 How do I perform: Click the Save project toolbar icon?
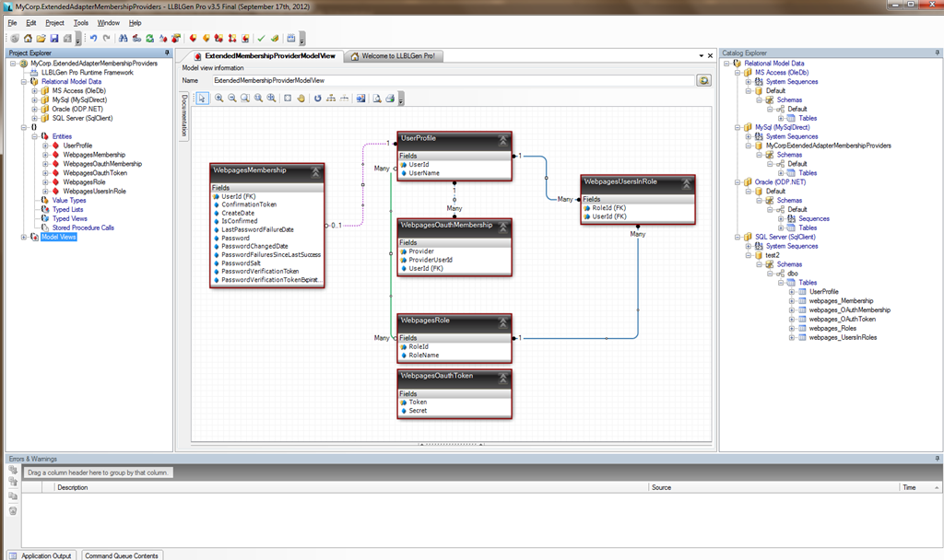pyautogui.click(x=54, y=39)
